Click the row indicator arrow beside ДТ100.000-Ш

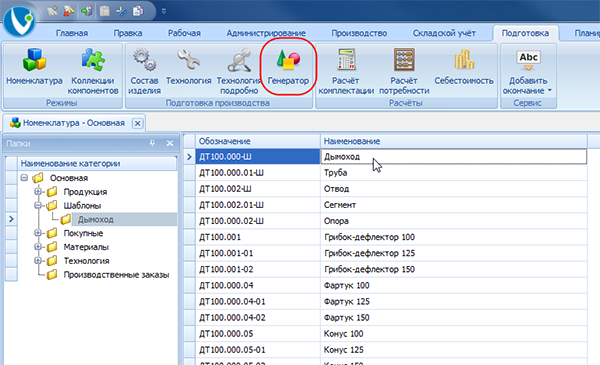tap(189, 156)
